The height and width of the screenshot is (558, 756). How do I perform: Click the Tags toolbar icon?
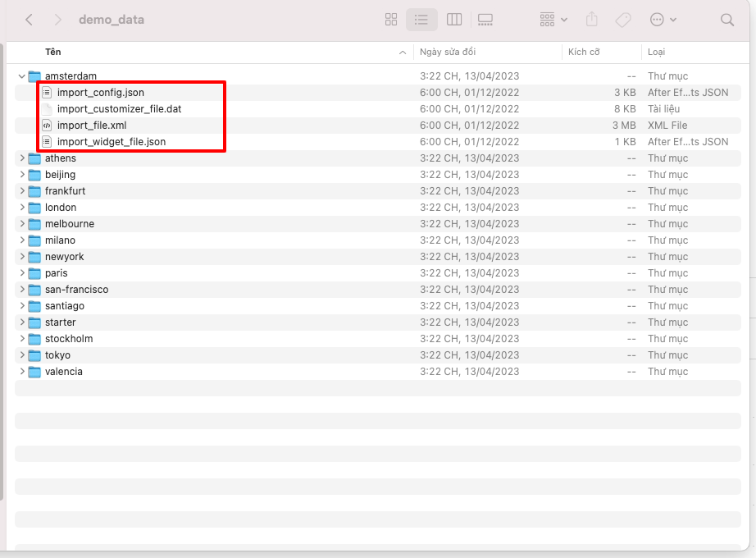click(623, 20)
